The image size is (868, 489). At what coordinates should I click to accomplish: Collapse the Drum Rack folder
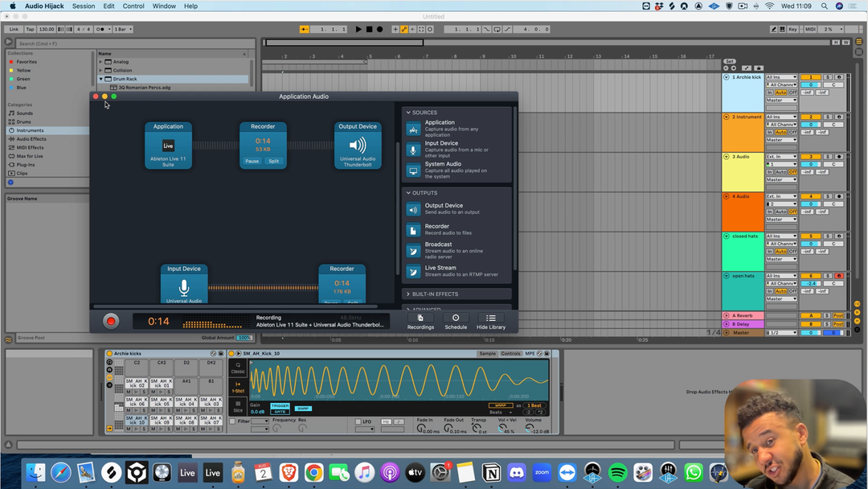[101, 79]
